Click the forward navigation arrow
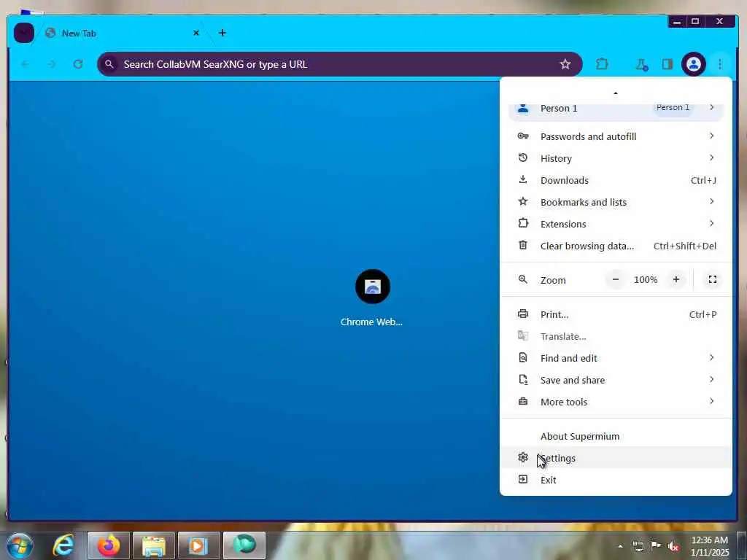Viewport: 747px width, 560px height. point(52,64)
